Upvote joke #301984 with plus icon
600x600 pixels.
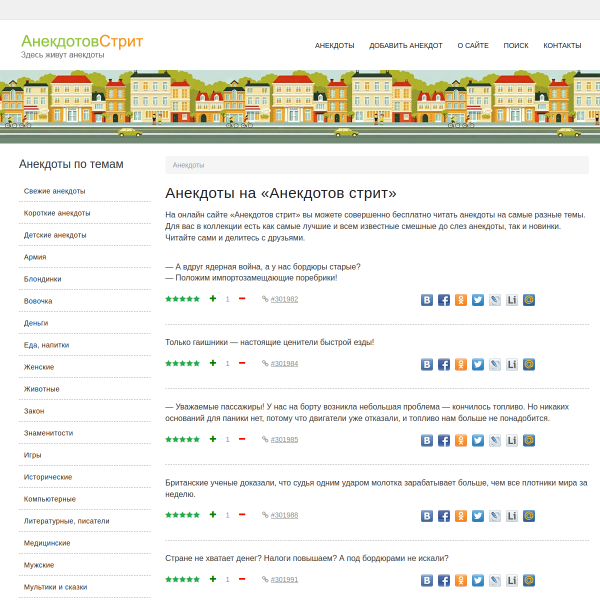tap(213, 363)
